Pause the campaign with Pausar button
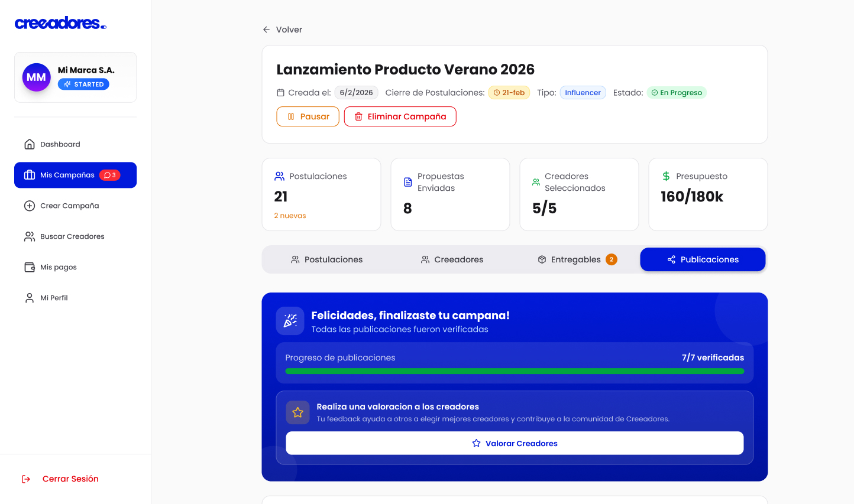The width and height of the screenshot is (854, 504). pos(308,116)
